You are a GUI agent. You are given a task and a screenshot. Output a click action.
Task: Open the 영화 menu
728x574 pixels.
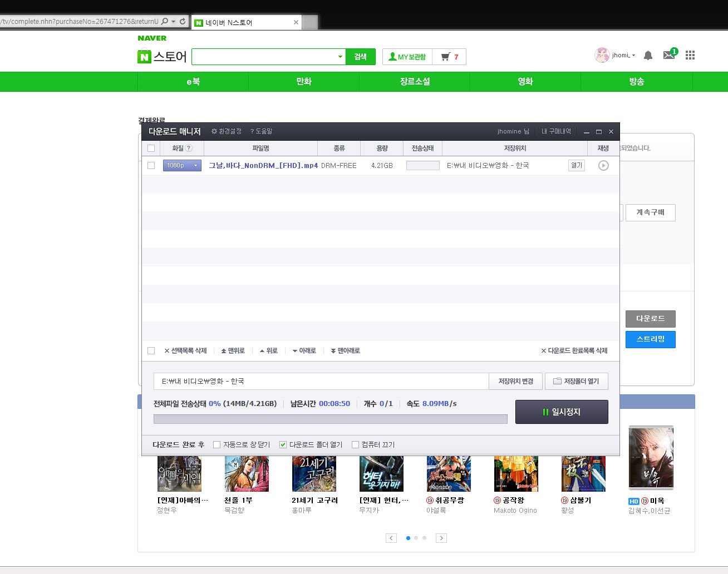pos(525,82)
